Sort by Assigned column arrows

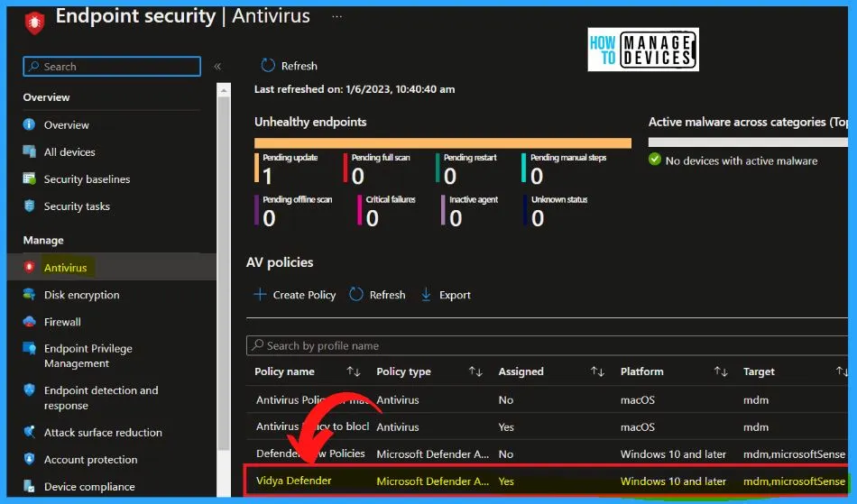click(597, 371)
